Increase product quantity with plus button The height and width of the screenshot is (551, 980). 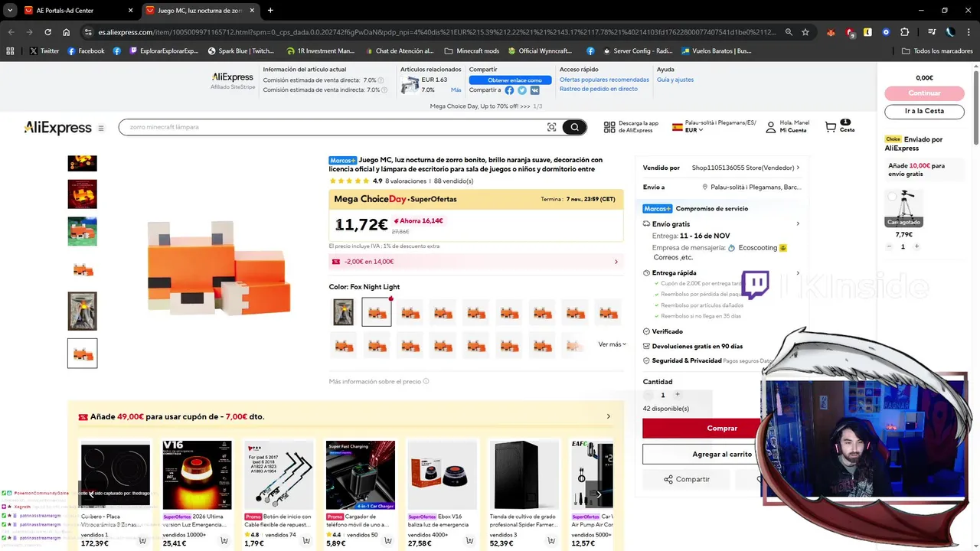677,395
